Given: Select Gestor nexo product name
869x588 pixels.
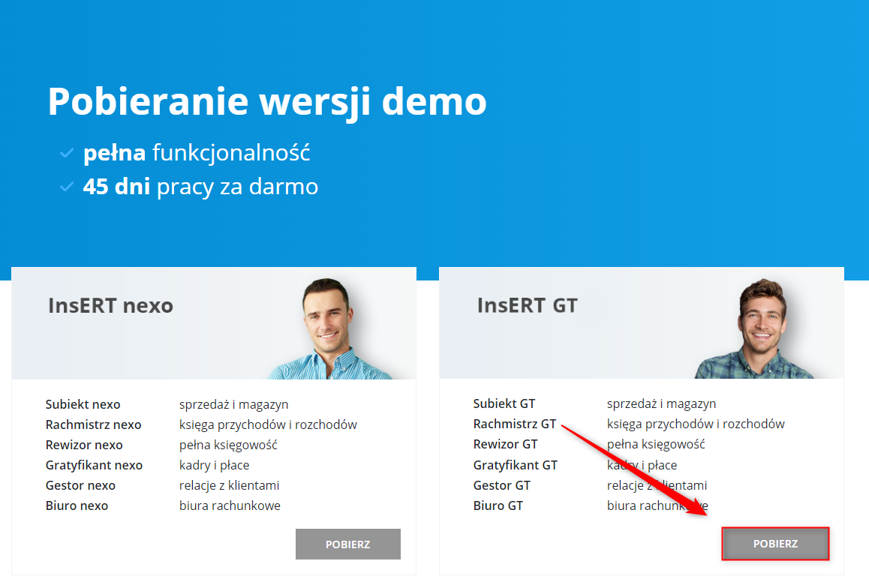Looking at the screenshot, I should point(80,485).
